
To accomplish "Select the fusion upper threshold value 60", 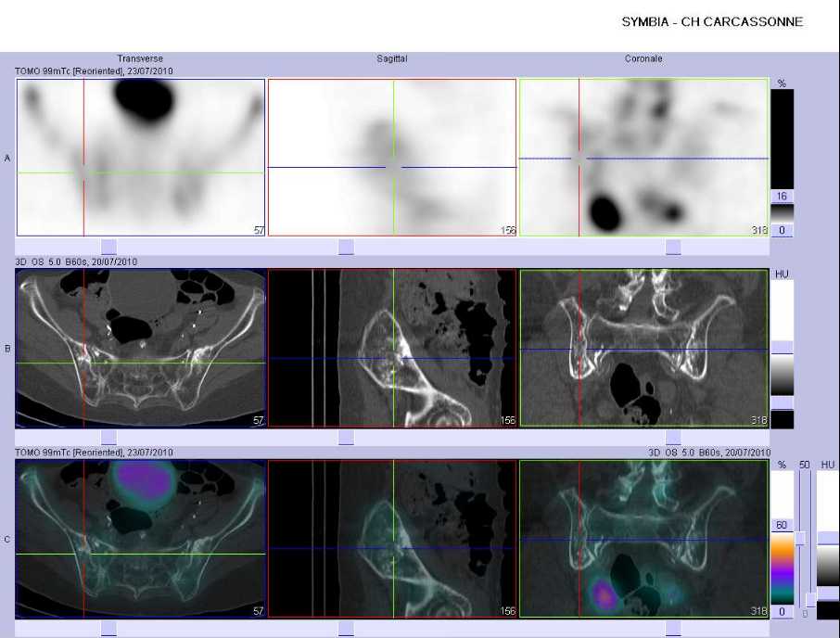I will pos(782,525).
